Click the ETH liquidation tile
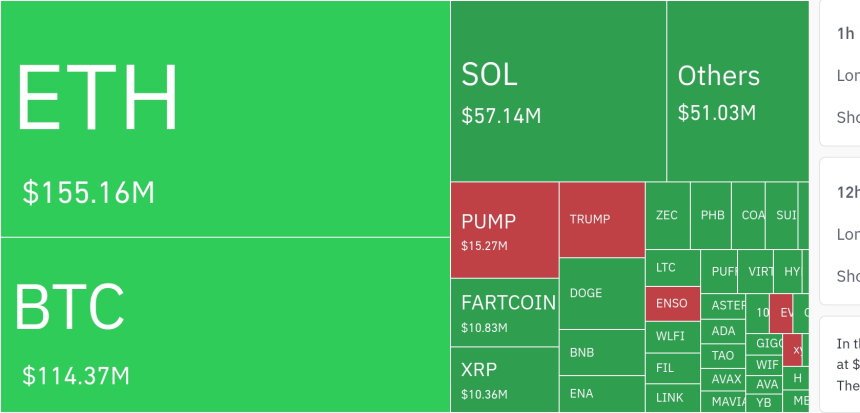The height and width of the screenshot is (413, 860). [225, 120]
